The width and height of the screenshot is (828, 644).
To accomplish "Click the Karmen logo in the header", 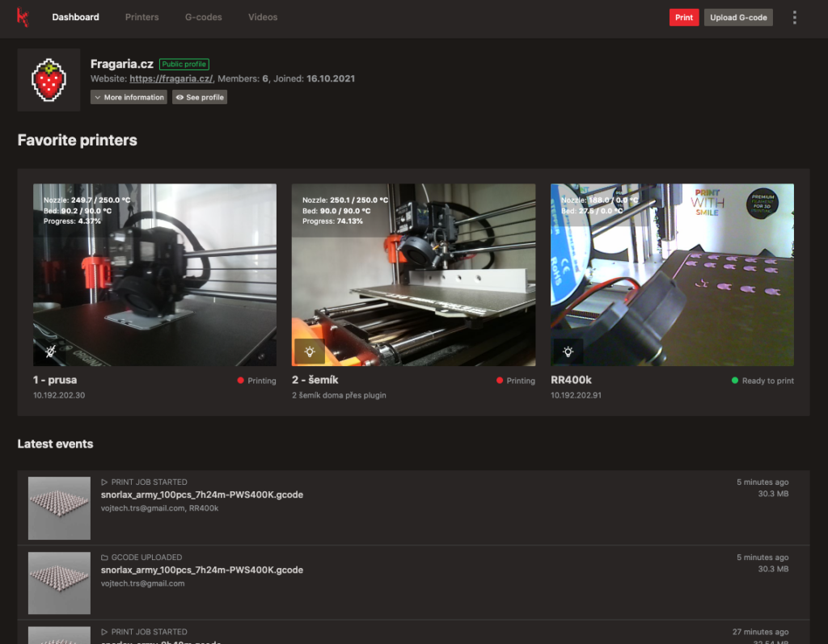I will tap(23, 17).
